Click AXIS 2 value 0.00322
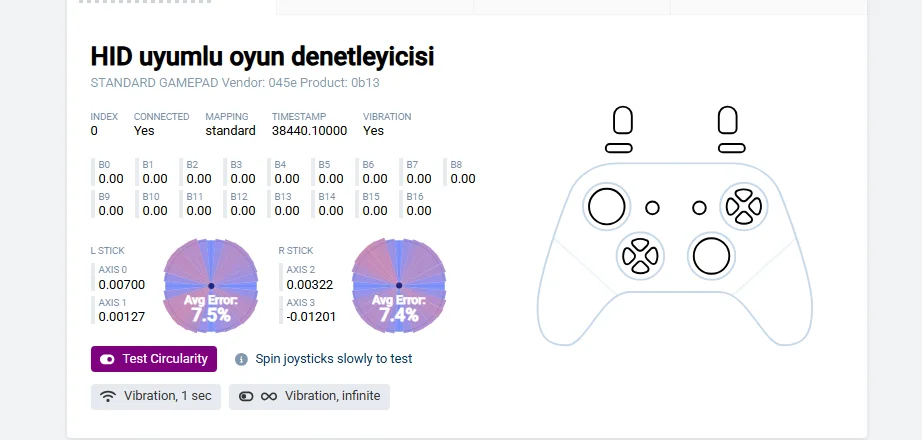The image size is (922, 440). [310, 285]
